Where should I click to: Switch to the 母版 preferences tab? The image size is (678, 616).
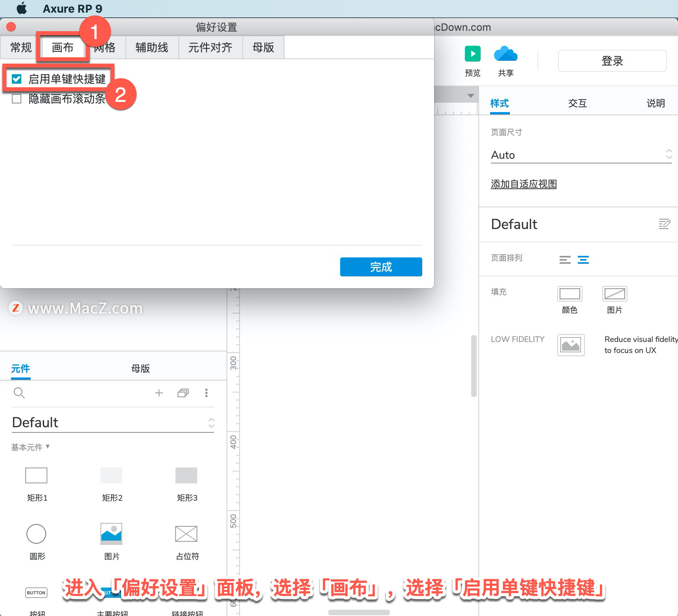click(263, 47)
